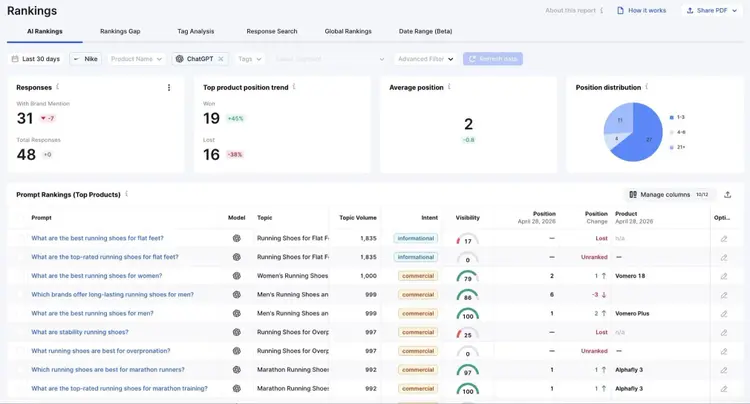Click edit icon for best running shoes for men row
750x404 pixels.
click(x=724, y=314)
